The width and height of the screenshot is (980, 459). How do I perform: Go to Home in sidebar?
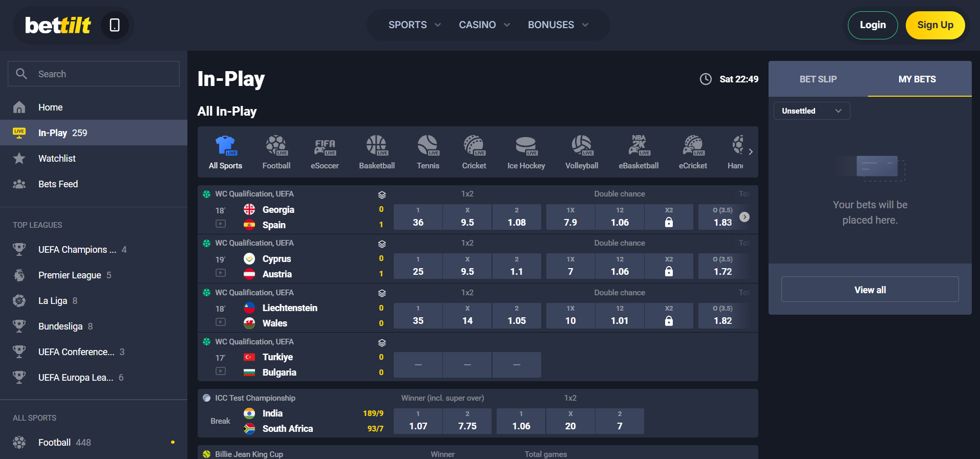pos(94,107)
